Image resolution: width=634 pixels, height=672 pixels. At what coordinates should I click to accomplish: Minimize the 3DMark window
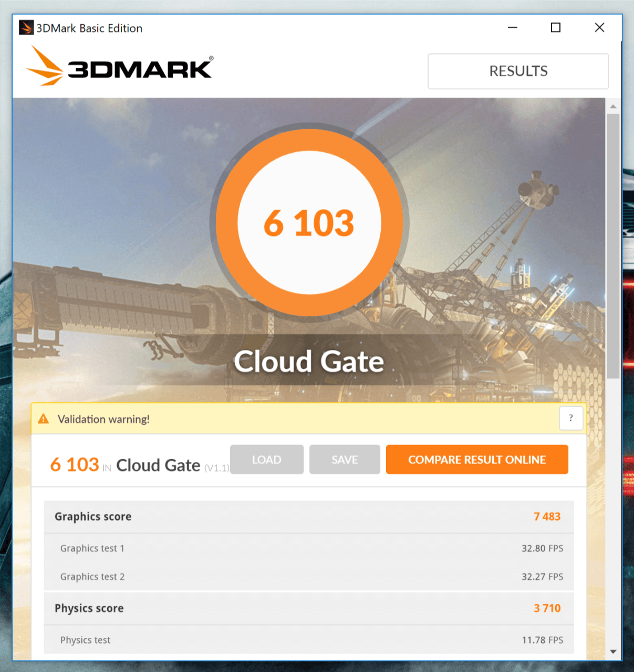coord(513,27)
